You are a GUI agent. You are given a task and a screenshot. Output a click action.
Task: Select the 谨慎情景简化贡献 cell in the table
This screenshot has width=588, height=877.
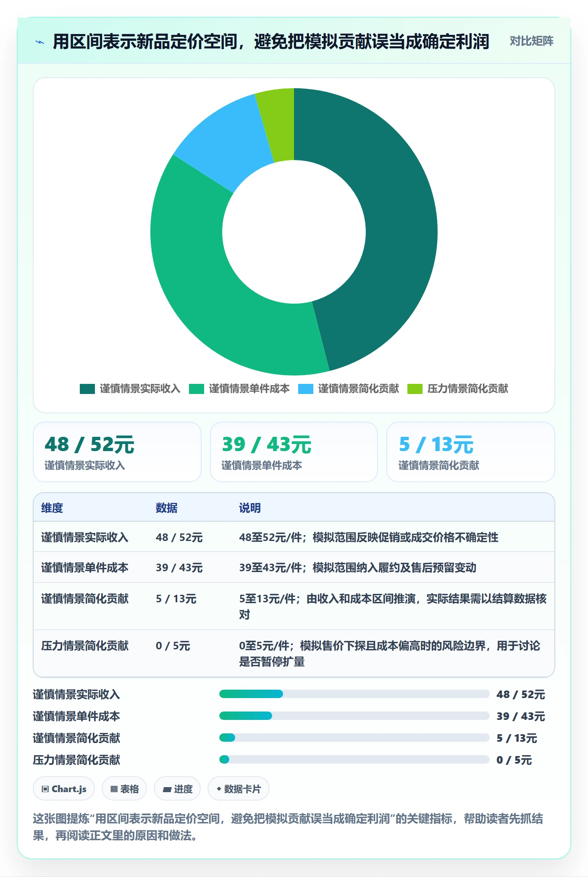(85, 599)
